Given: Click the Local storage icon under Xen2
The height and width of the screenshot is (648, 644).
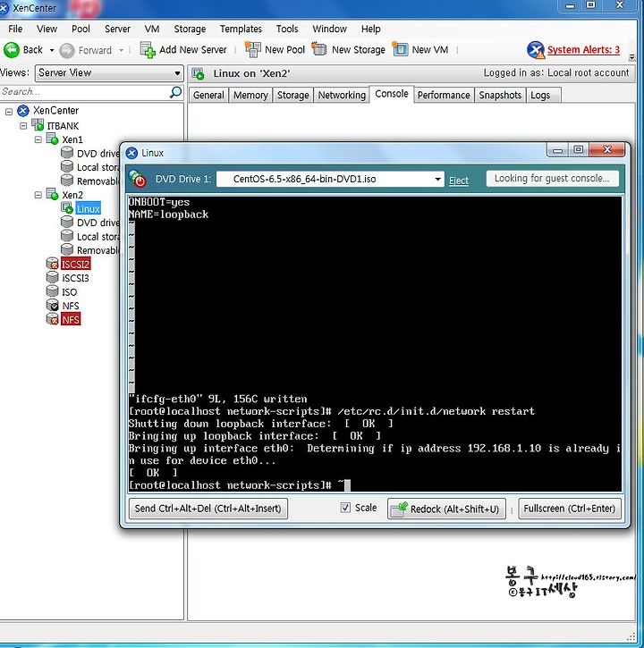Looking at the screenshot, I should 67,236.
